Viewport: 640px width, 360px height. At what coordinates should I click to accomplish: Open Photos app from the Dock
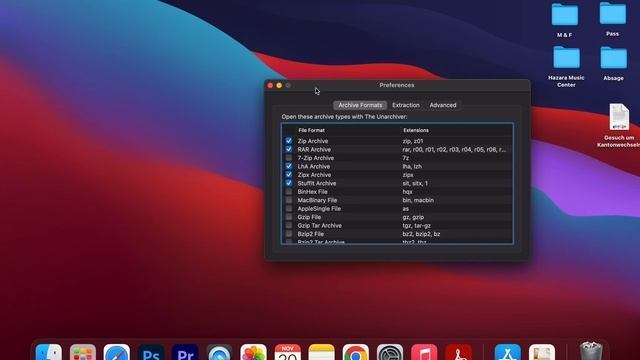(x=253, y=353)
